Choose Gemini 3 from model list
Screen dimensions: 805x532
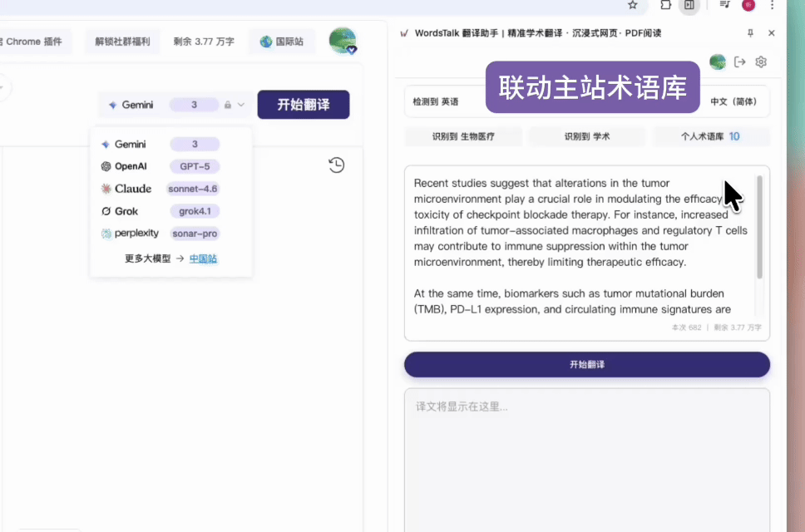point(161,144)
